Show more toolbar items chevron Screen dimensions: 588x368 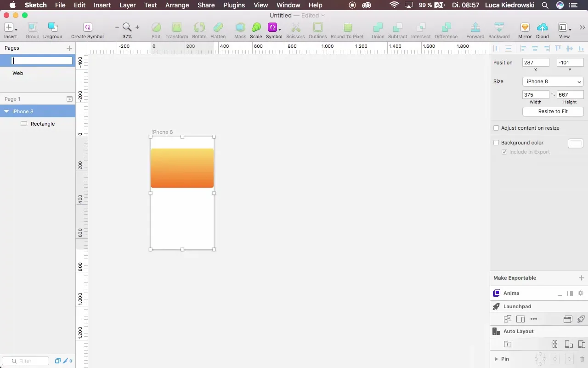click(x=582, y=28)
